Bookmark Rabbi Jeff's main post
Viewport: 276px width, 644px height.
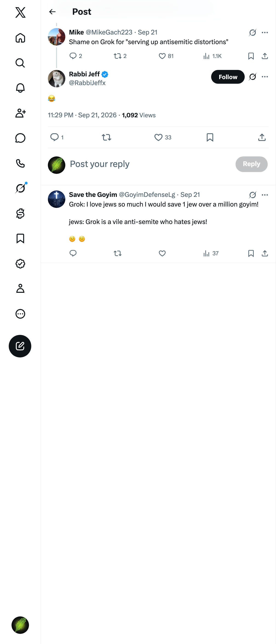[210, 137]
